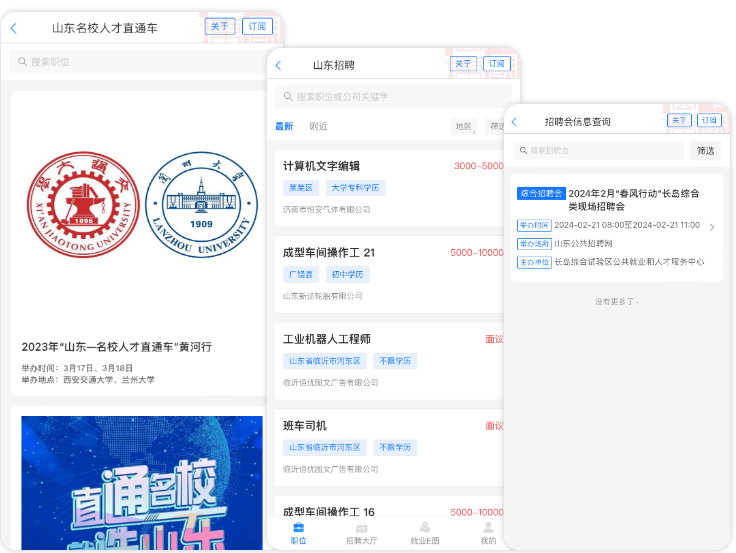The image size is (736, 553).
Task: Focus the 搜索招聘会 search field
Action: tap(598, 151)
